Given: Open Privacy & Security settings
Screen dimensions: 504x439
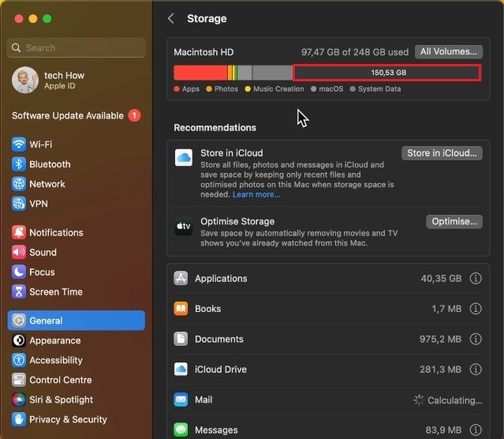Looking at the screenshot, I should click(68, 419).
